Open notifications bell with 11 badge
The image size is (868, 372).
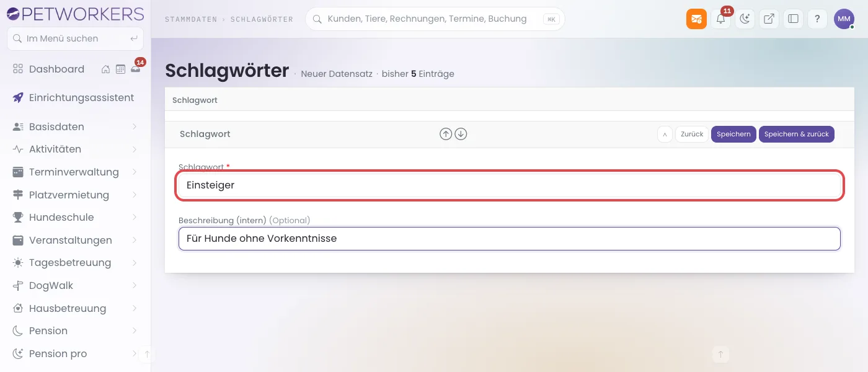(x=720, y=19)
